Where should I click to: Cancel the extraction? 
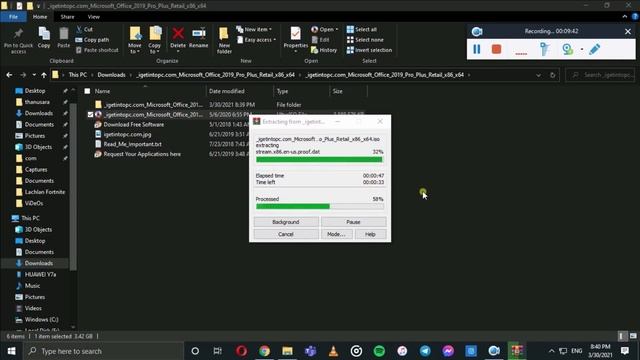[286, 234]
